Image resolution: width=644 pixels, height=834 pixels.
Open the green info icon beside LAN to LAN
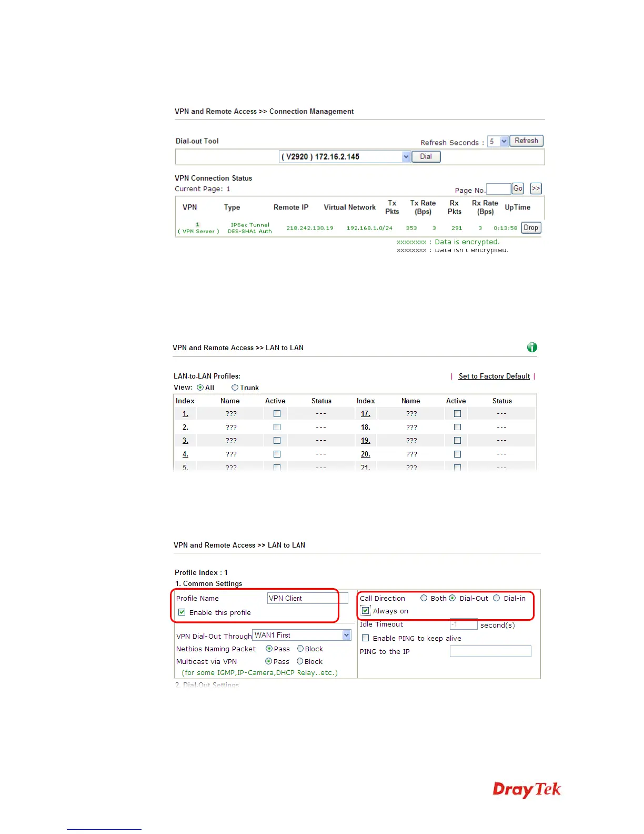(532, 347)
